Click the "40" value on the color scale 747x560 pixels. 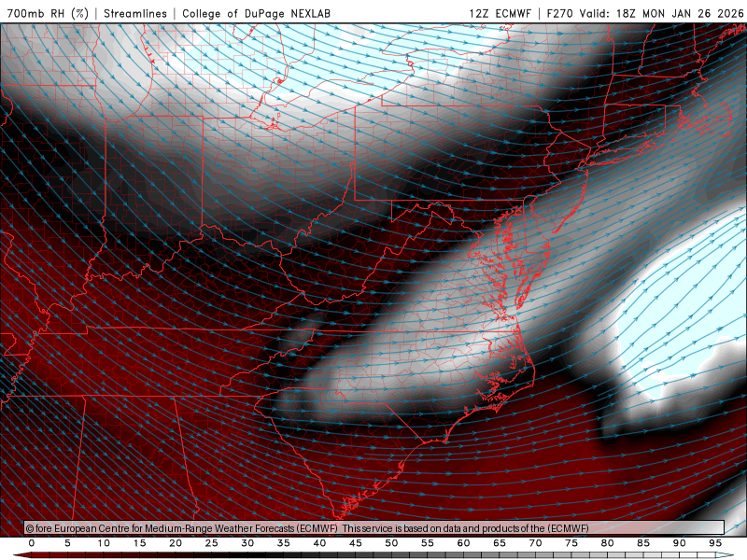[319, 543]
